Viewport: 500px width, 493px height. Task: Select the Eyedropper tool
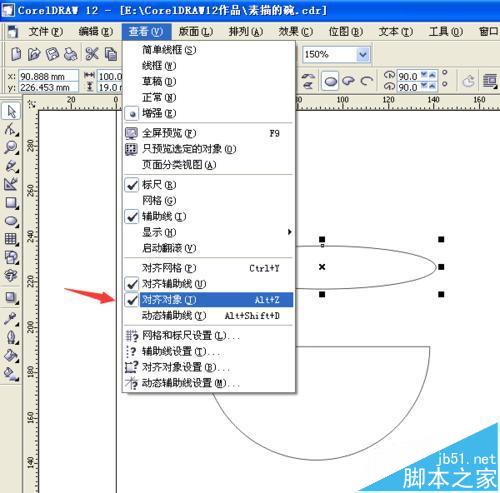11,319
